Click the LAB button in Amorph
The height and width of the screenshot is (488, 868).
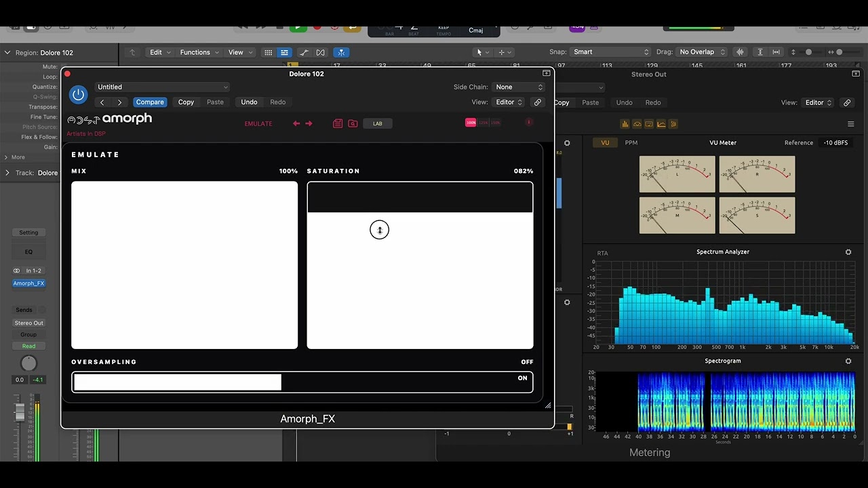pos(378,123)
